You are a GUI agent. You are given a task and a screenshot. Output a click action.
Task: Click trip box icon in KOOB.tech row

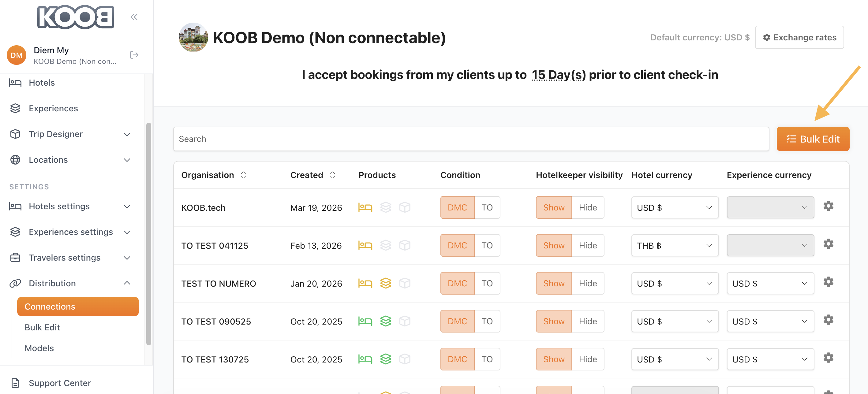[405, 207]
